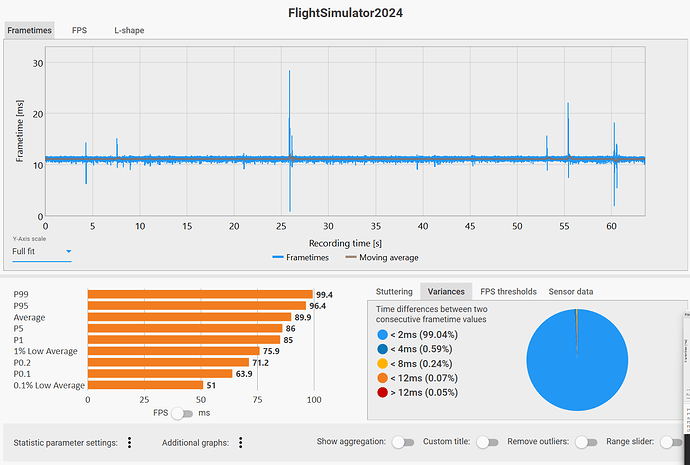Open Statistic parameter settings three-dot menu
The width and height of the screenshot is (690, 465).
tap(129, 443)
